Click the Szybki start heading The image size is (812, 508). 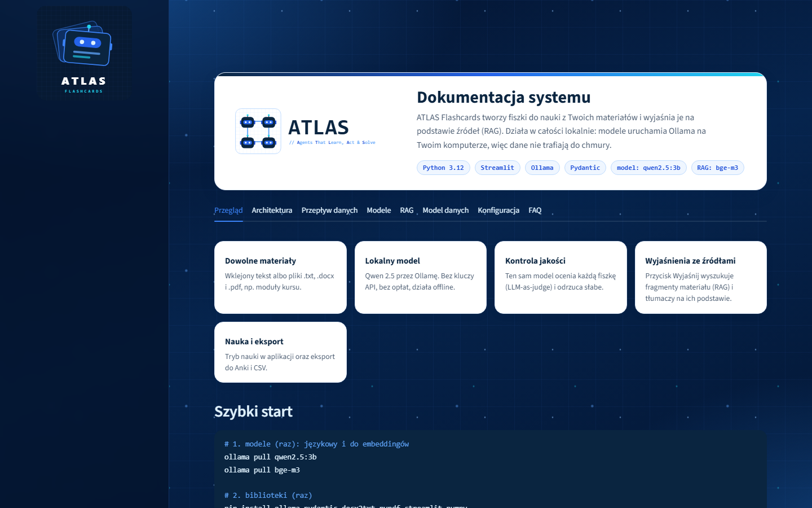pyautogui.click(x=253, y=411)
